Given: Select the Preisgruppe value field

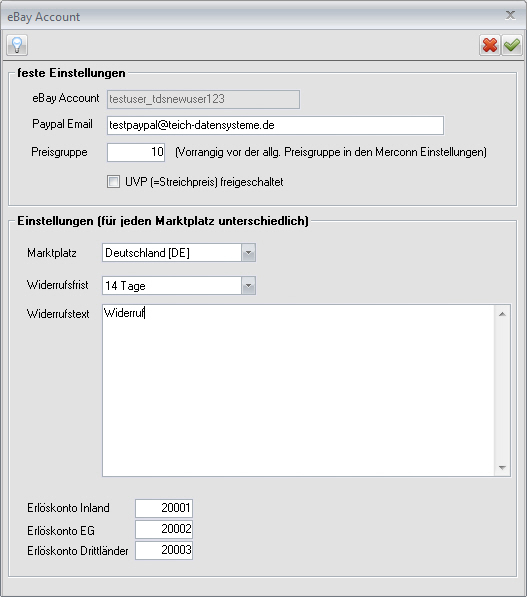Looking at the screenshot, I should pos(136,152).
